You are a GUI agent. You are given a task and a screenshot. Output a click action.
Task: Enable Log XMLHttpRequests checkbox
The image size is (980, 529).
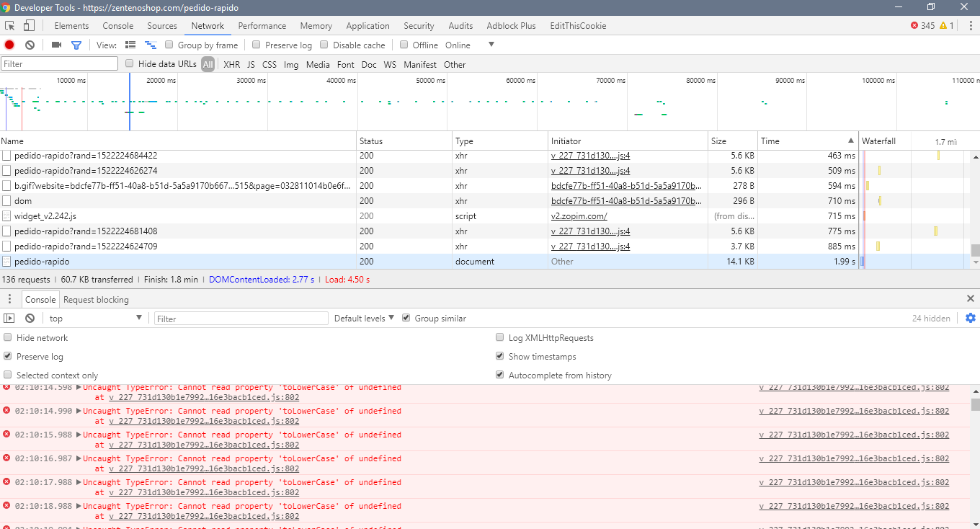coord(500,337)
